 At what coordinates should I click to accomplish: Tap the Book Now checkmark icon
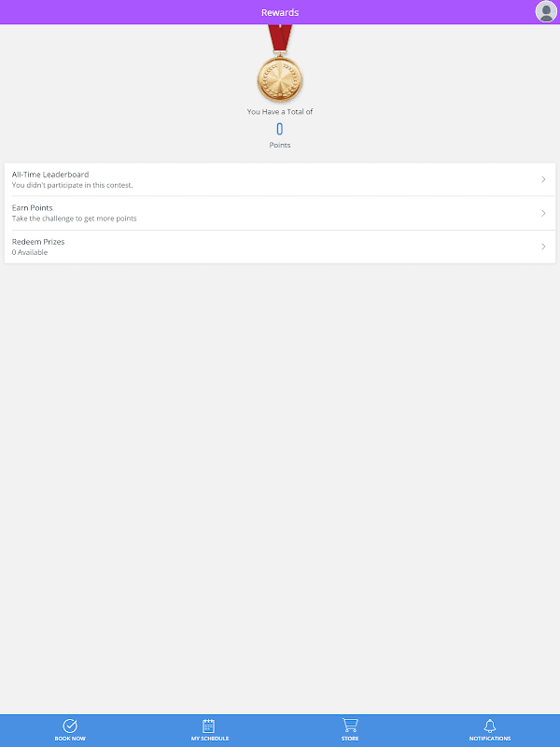70,726
